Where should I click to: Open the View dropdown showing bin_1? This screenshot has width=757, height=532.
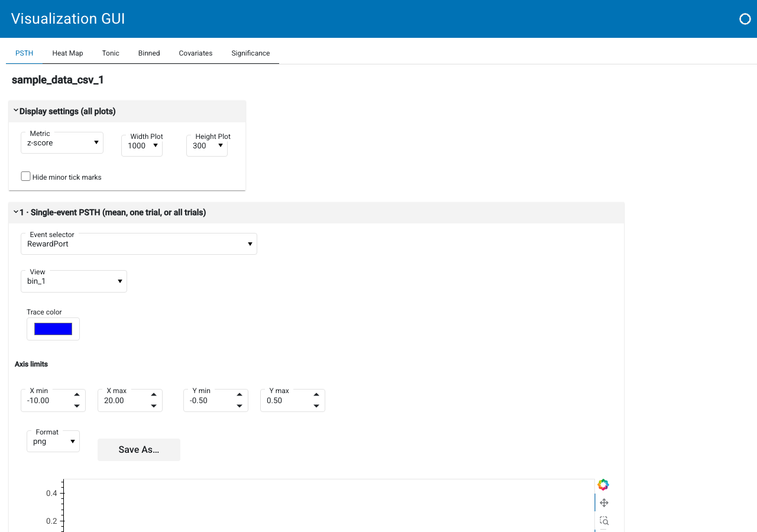click(x=74, y=281)
